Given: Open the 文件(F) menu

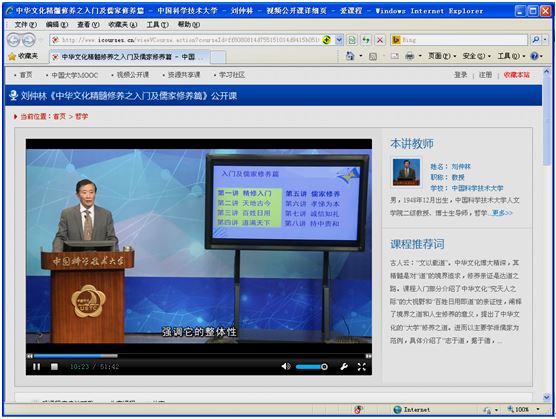Looking at the screenshot, I should click(26, 24).
